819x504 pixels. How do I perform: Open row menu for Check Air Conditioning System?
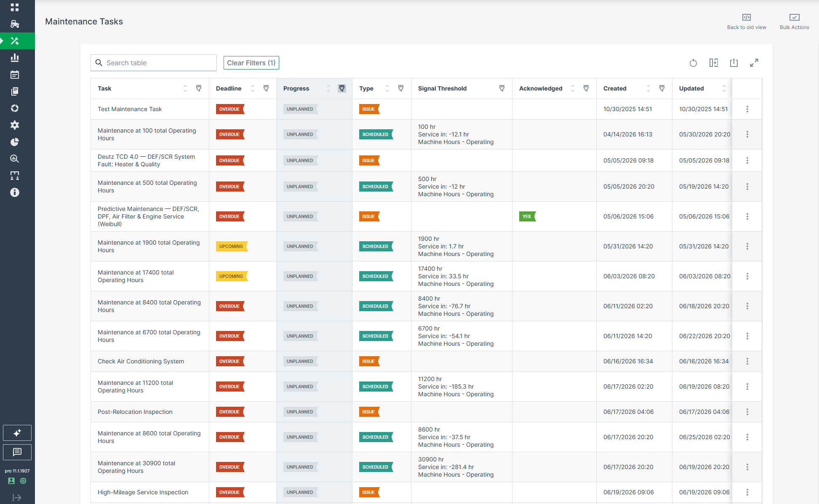[x=747, y=361]
